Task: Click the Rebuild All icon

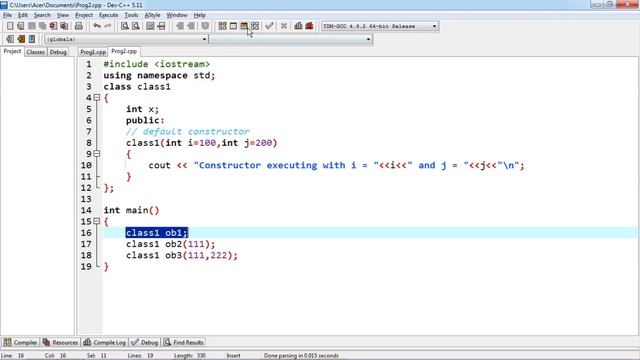Action: [255, 26]
